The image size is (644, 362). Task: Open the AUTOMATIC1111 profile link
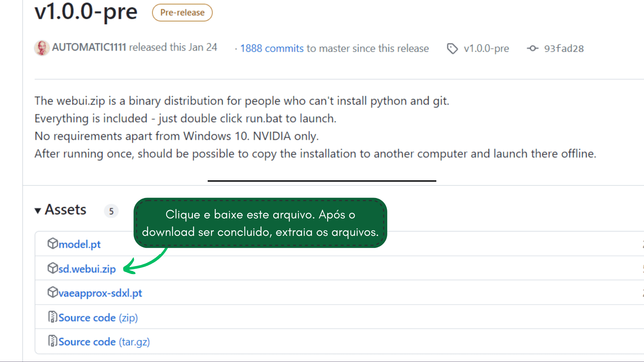click(89, 47)
